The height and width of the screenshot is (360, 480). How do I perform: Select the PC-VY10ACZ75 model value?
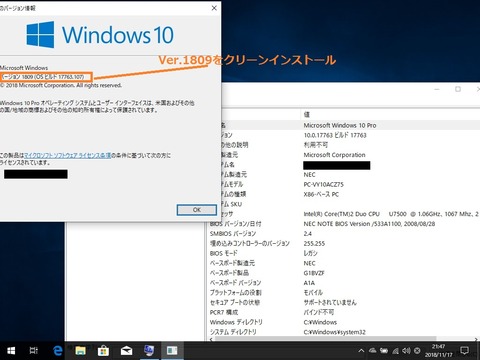[323, 184]
